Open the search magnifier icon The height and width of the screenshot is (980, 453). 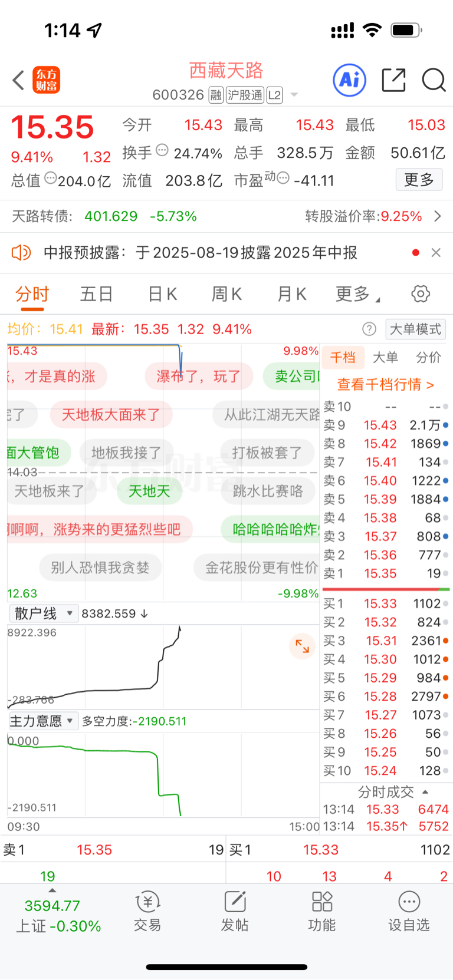tap(434, 80)
